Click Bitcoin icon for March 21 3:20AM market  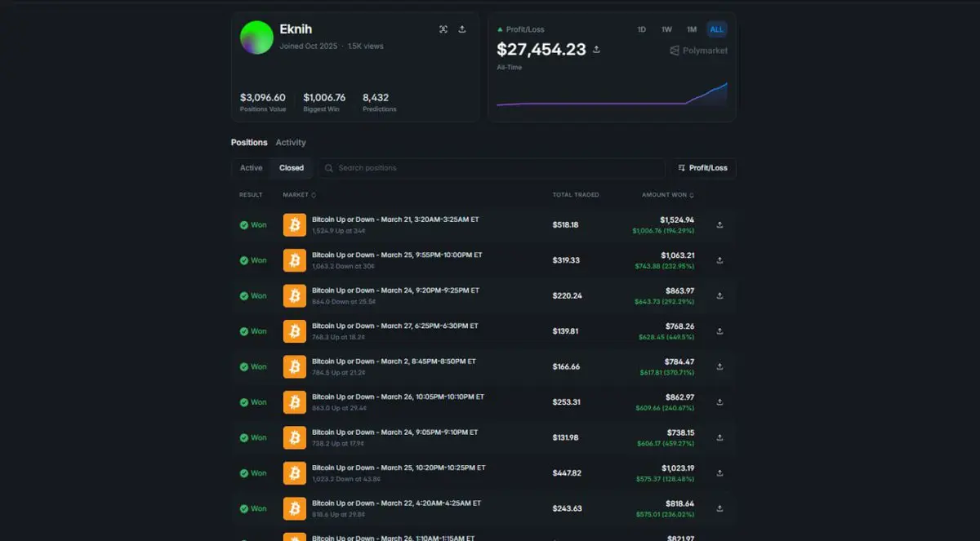tap(295, 225)
